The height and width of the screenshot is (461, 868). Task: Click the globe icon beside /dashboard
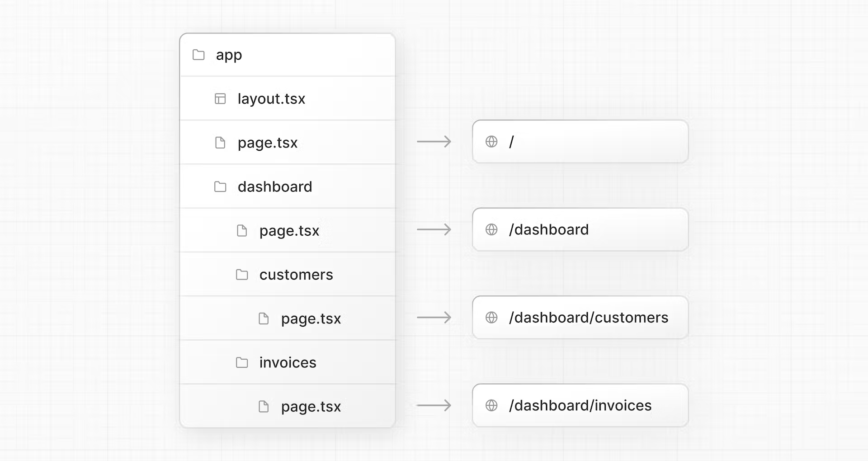492,229
